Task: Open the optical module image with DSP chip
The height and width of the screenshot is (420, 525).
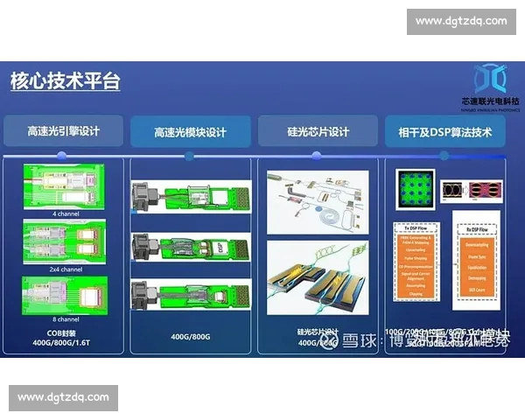Action: pyautogui.click(x=191, y=248)
